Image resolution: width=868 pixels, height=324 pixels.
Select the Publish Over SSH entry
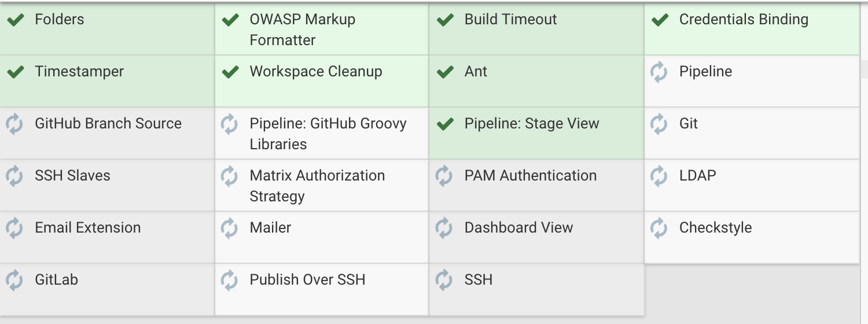coord(307,280)
